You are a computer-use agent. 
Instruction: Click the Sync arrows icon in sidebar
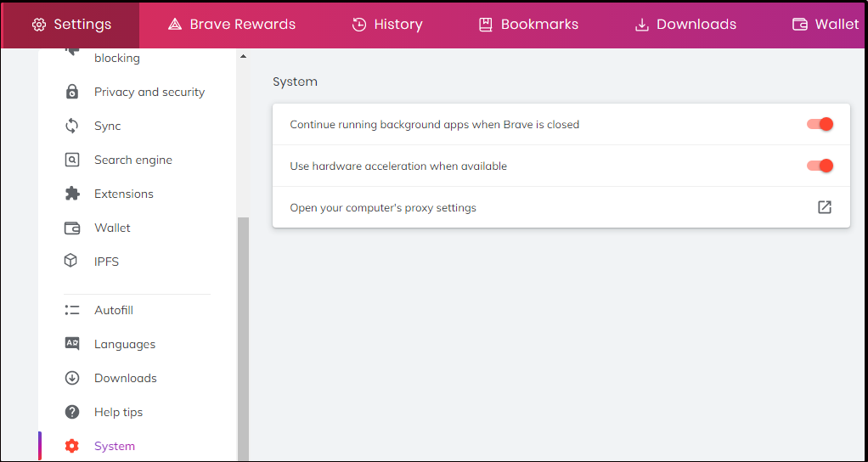[72, 126]
